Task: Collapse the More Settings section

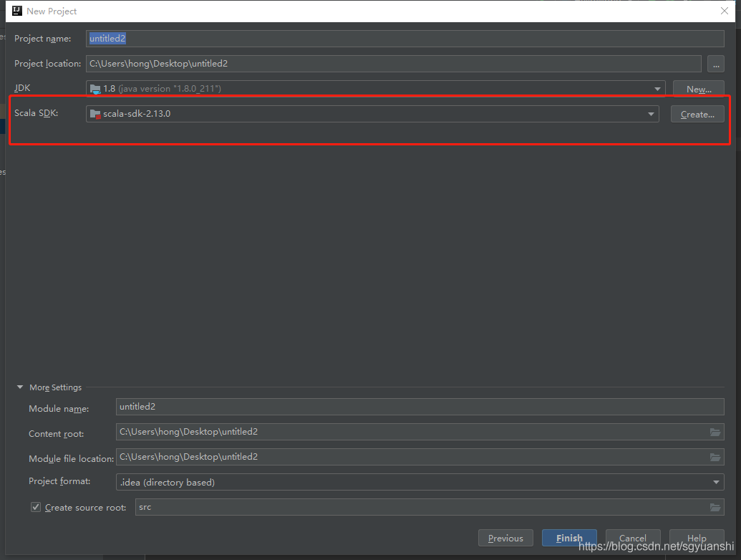Action: 19,387
